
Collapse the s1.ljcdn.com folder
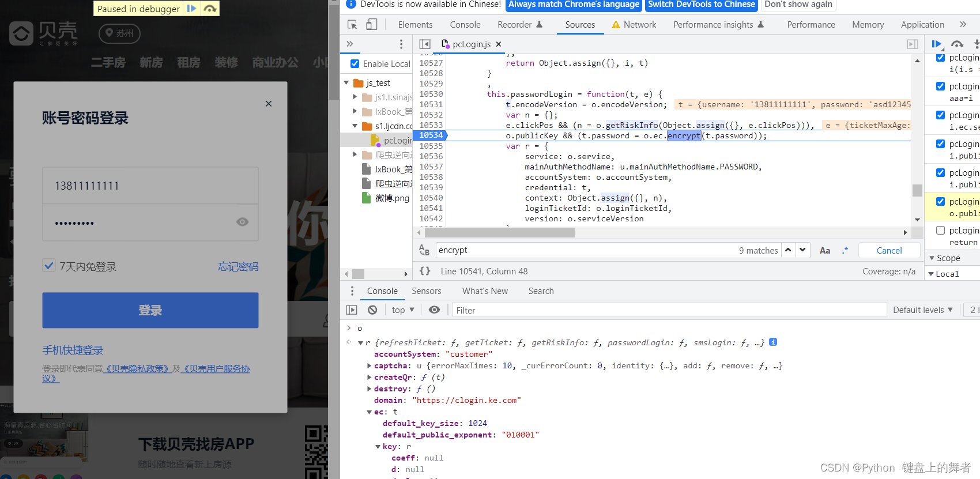[x=355, y=126]
